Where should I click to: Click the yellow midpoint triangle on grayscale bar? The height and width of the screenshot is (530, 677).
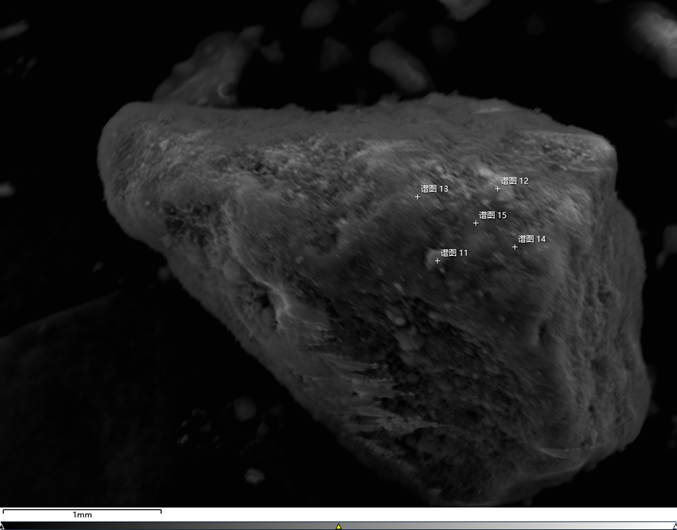[339, 526]
